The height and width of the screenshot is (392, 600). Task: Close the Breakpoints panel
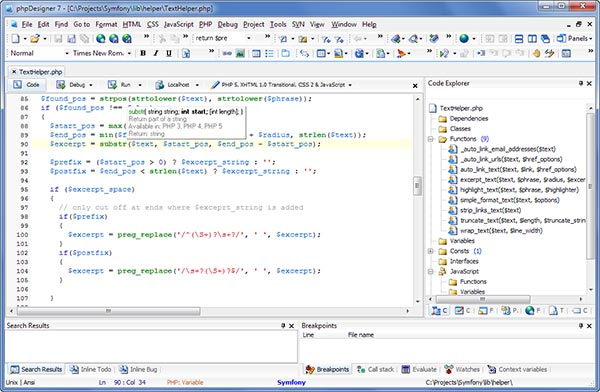589,325
